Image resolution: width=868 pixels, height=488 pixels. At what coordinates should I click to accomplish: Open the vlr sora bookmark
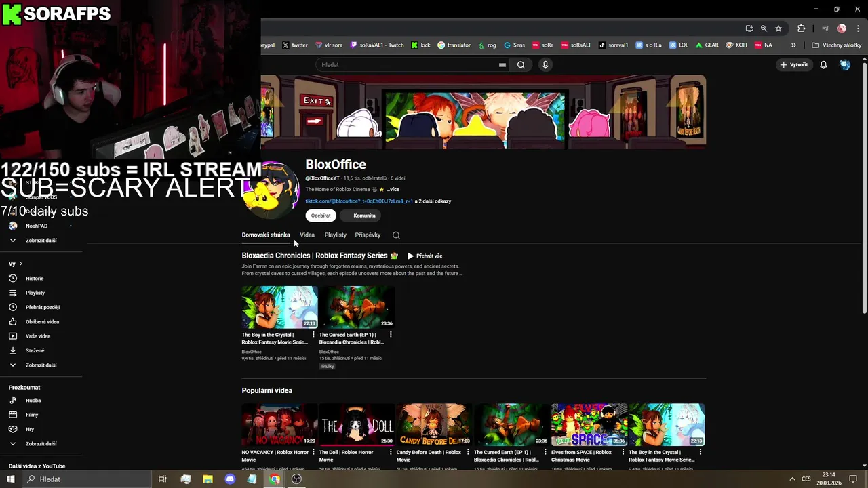click(328, 45)
